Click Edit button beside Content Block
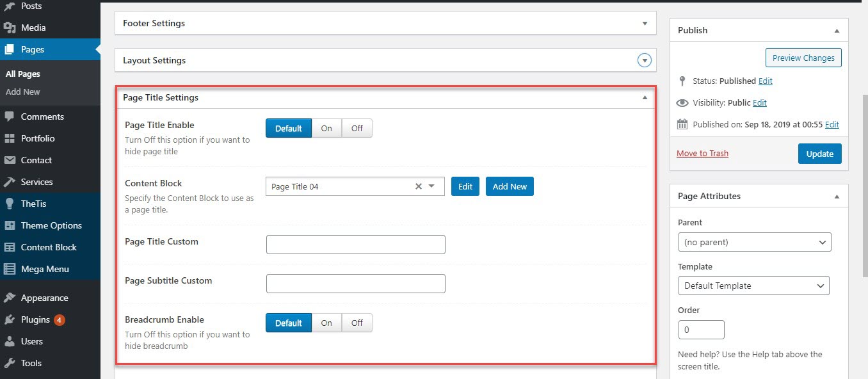 465,186
